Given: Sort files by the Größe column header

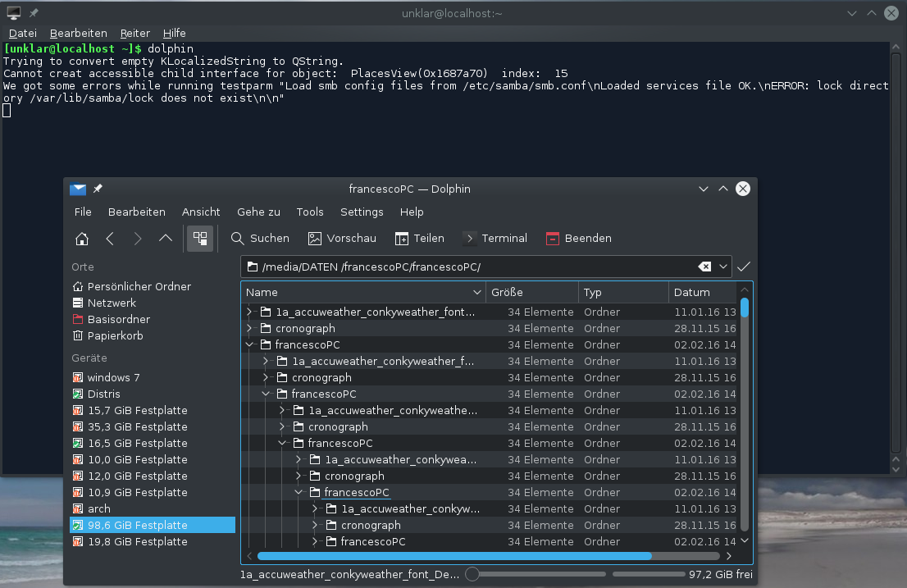Looking at the screenshot, I should click(x=531, y=293).
